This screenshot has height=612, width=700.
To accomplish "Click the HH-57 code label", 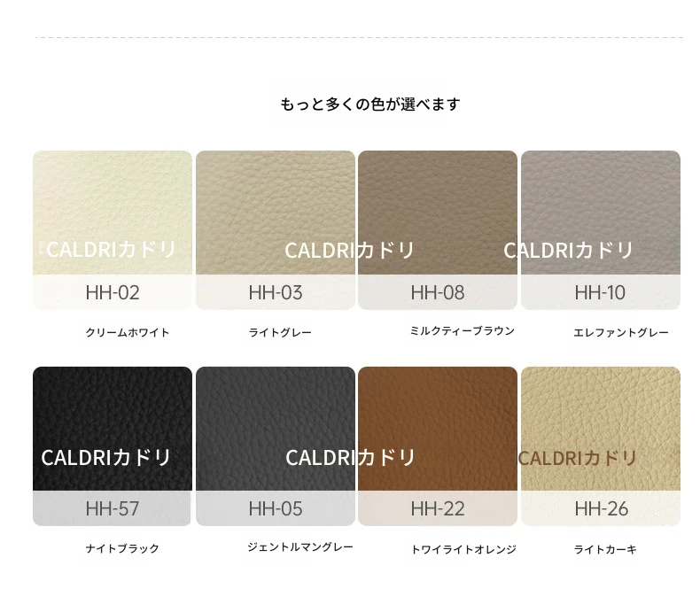I will (x=113, y=508).
